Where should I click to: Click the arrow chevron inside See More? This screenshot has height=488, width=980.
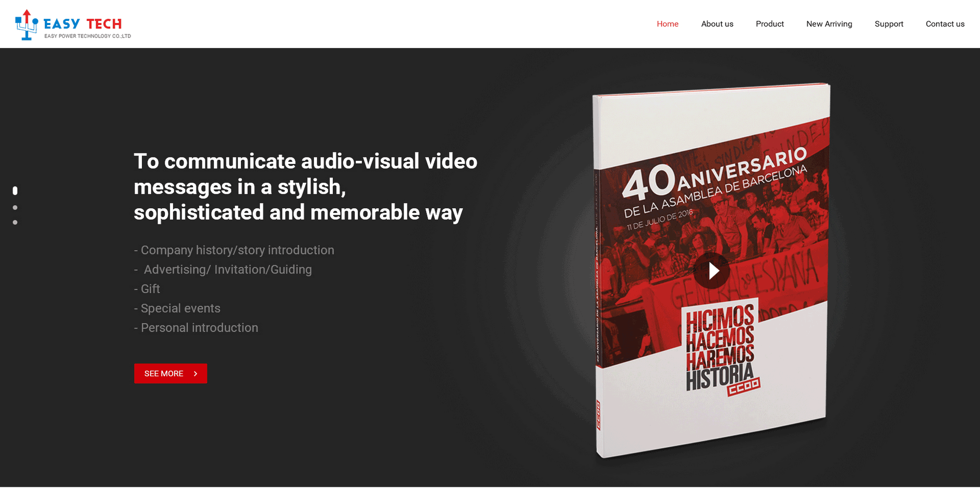pyautogui.click(x=196, y=374)
